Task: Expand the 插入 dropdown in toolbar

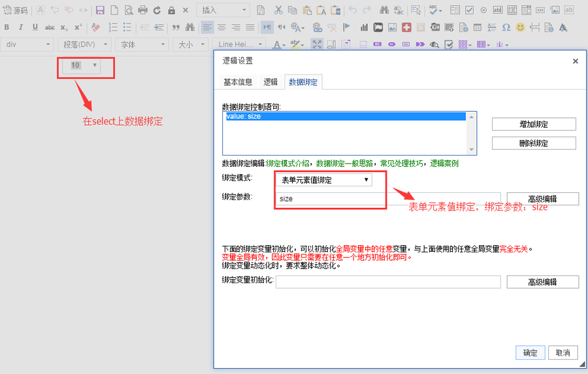Action: 223,10
